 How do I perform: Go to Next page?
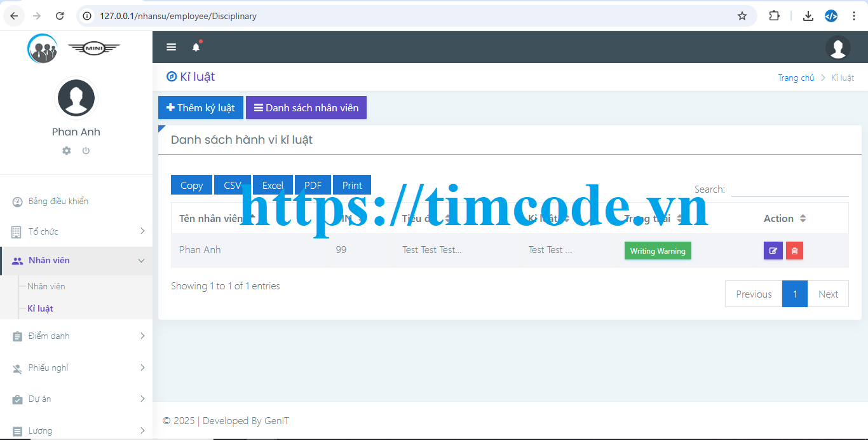828,294
